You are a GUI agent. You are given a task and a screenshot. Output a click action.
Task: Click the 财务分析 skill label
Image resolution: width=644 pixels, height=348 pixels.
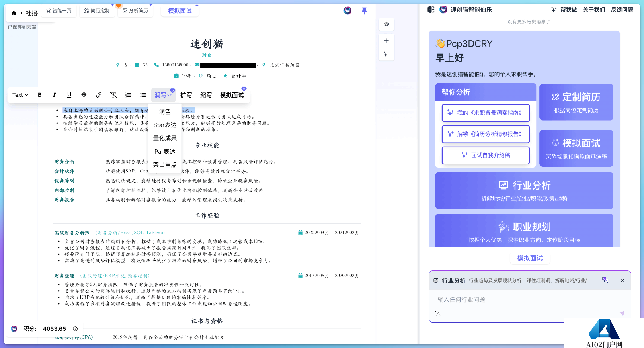(x=64, y=162)
